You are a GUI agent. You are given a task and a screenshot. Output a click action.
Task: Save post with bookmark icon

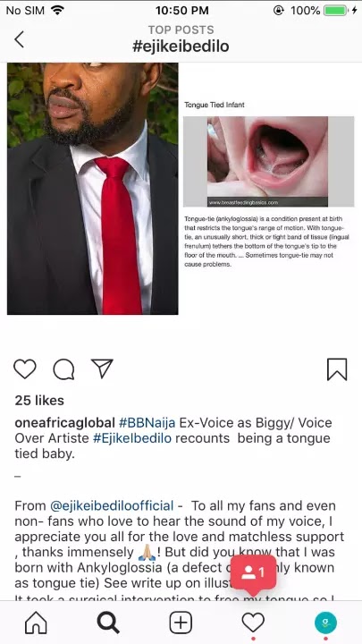pos(337,369)
